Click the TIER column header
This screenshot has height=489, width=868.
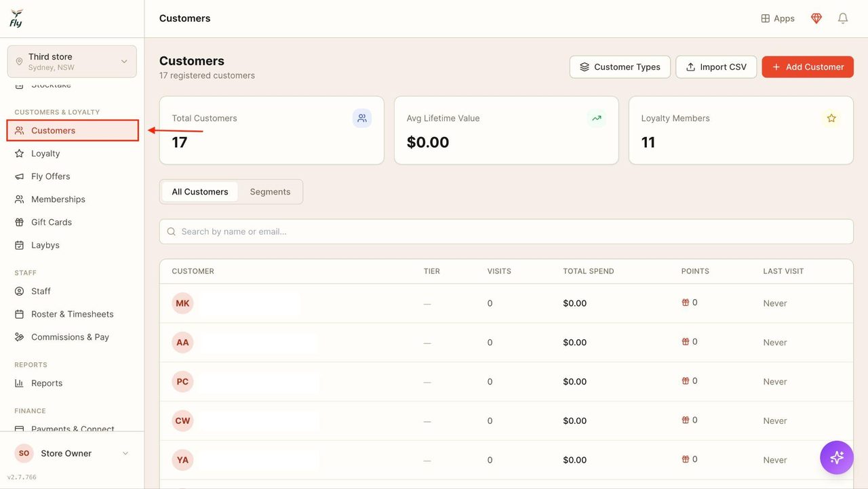point(432,271)
